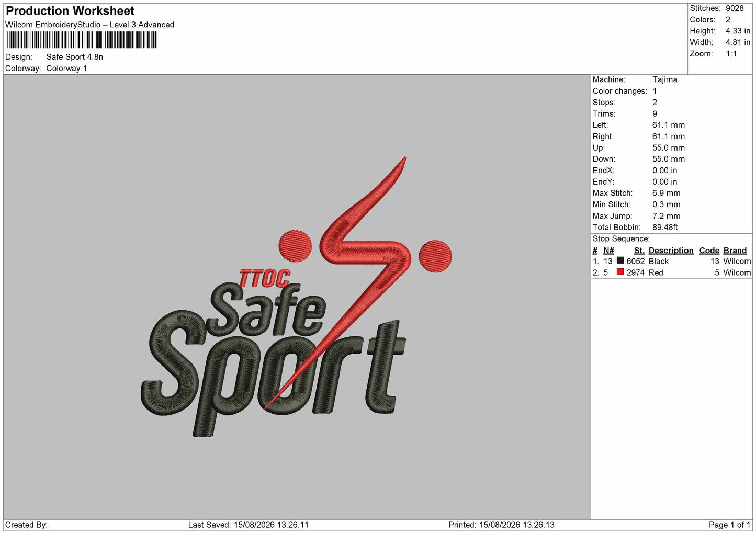Click the 'Page 1 of 1' indicator
The image size is (756, 534).
[x=729, y=525]
